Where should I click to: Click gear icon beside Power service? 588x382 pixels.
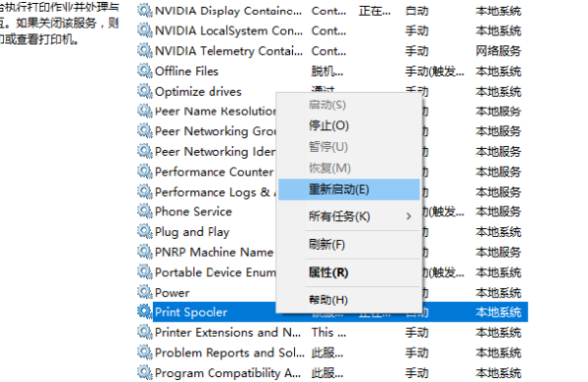(x=145, y=292)
